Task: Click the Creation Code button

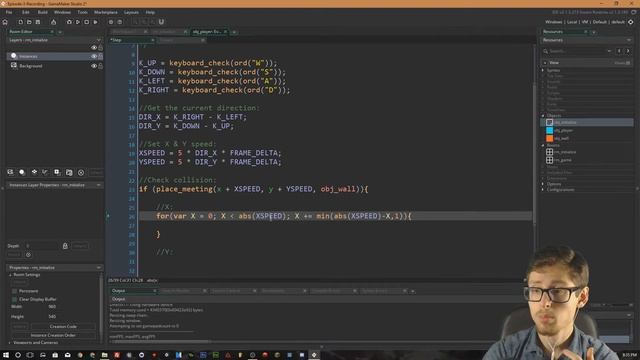Action: pos(63,327)
